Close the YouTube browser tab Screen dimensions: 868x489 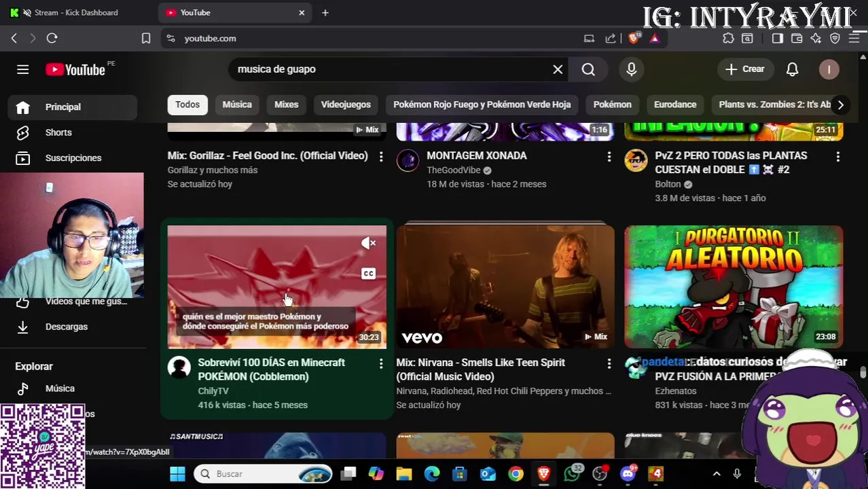(x=302, y=12)
